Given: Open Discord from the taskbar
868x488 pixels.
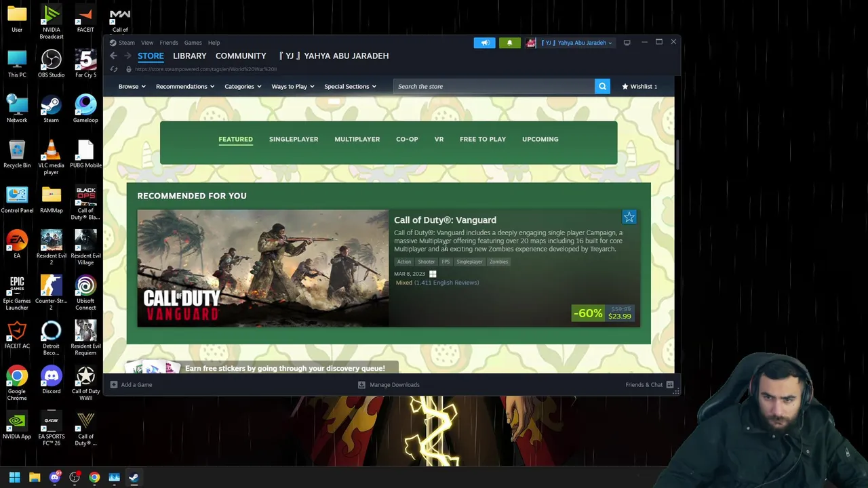Looking at the screenshot, I should point(55,477).
